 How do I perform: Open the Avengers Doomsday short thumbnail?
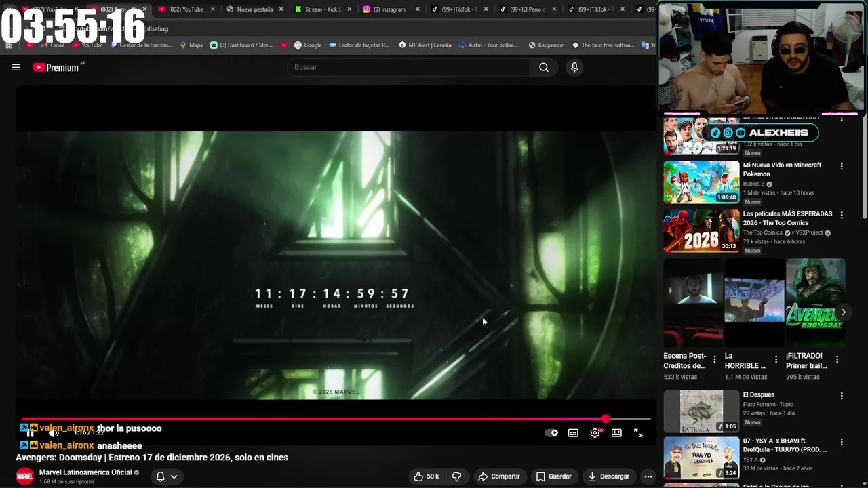point(815,302)
